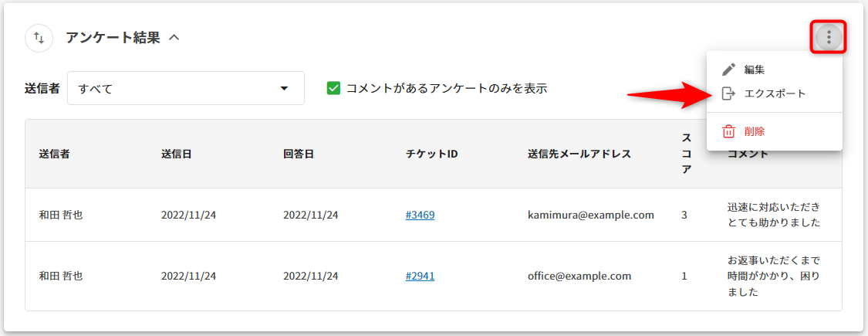Click the kamimura@example.com email cell
Image resolution: width=868 pixels, height=336 pixels.
(590, 215)
